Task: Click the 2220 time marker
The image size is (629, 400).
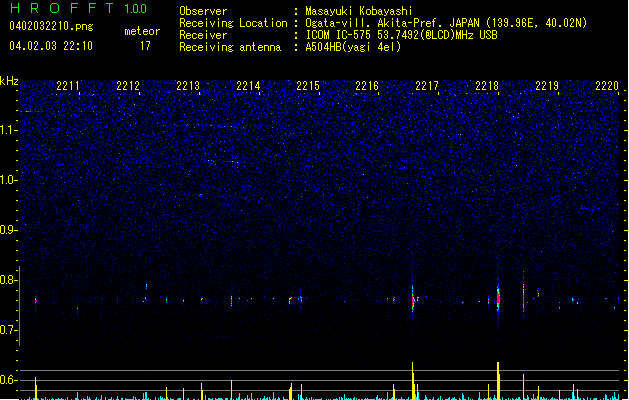Action: click(607, 85)
